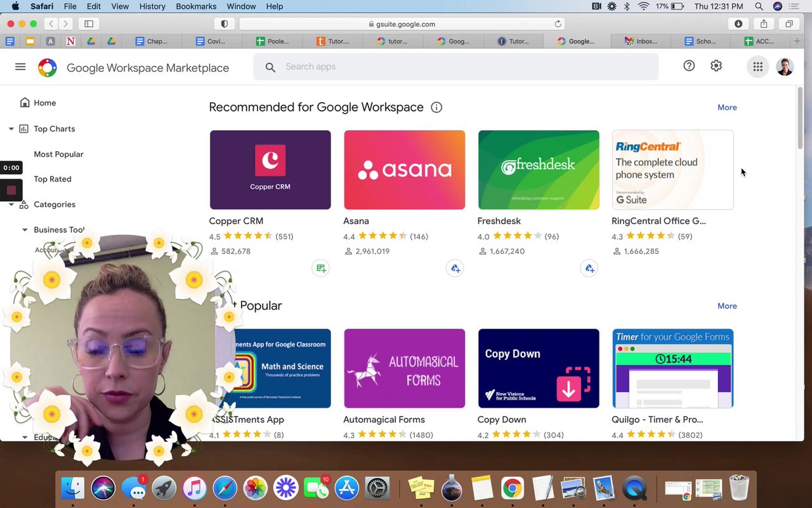This screenshot has height=508, width=812.
Task: Open the Automagical Forms thumbnail
Action: coord(404,368)
